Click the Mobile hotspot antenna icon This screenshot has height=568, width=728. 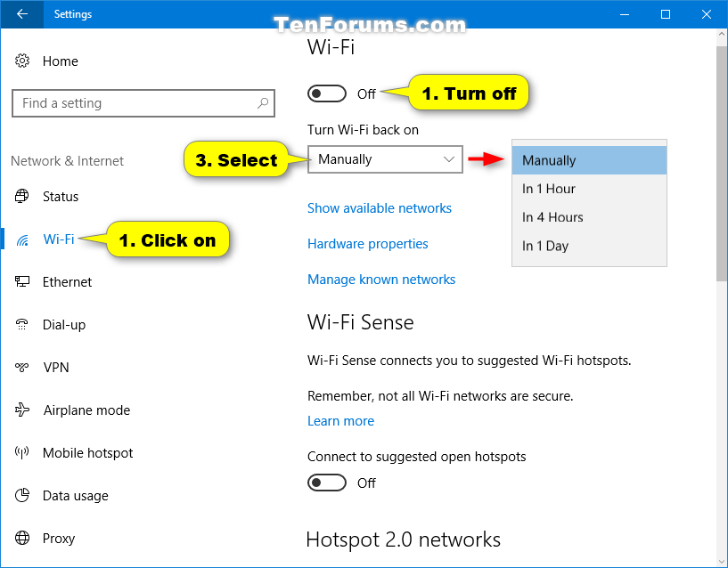[21, 452]
